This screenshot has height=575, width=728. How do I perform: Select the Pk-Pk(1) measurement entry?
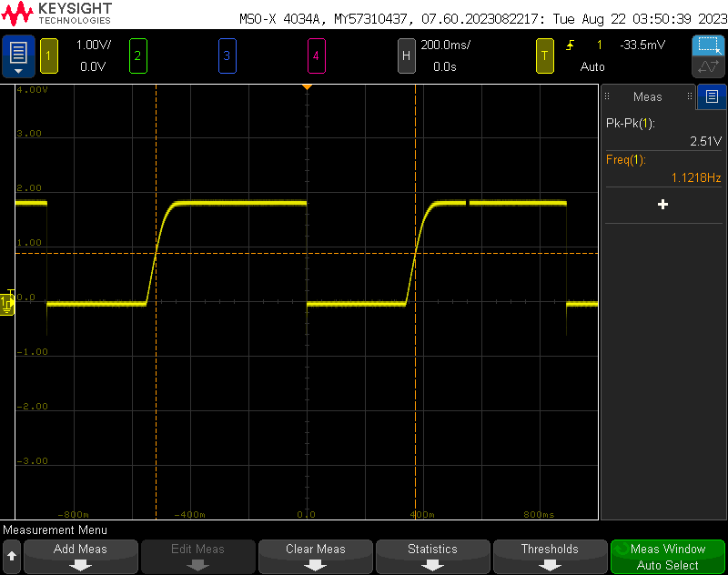(x=663, y=132)
